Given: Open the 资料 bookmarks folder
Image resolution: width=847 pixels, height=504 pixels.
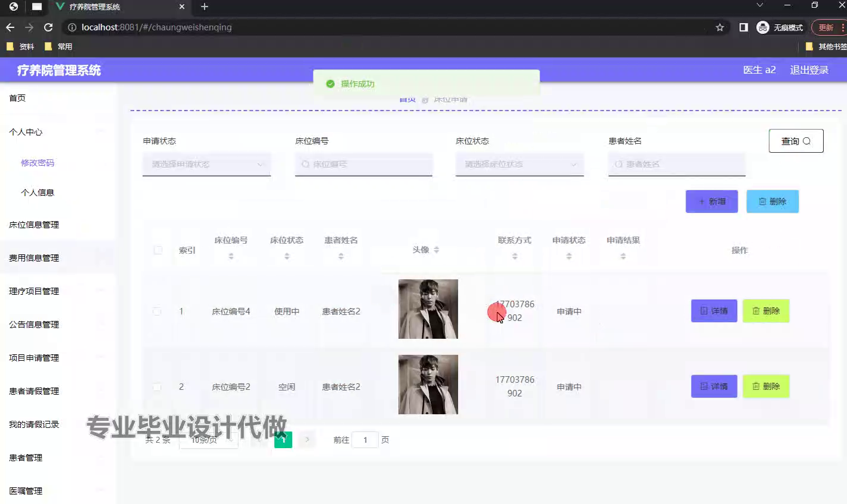Looking at the screenshot, I should (x=20, y=46).
